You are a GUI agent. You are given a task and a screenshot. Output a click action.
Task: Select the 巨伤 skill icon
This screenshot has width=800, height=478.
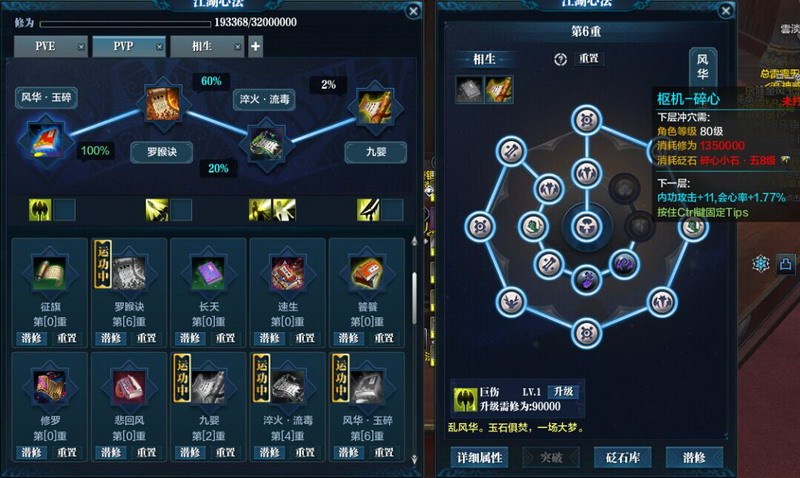465,399
